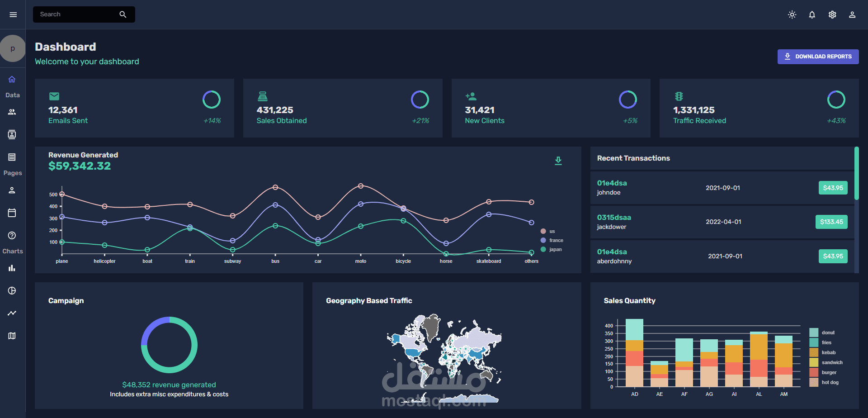This screenshot has width=868, height=418.
Task: Select transaction ID 0315dsaa
Action: point(614,217)
